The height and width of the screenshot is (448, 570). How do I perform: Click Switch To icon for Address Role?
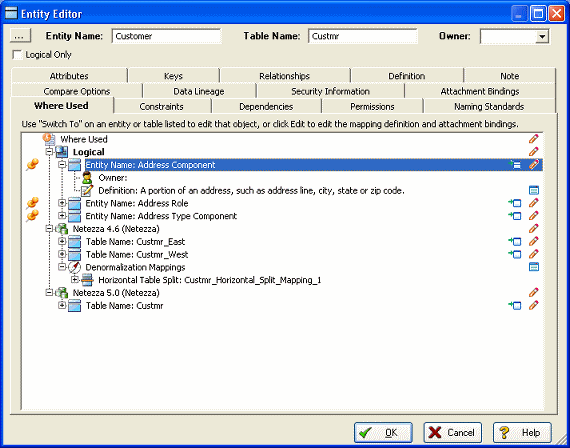(x=515, y=203)
